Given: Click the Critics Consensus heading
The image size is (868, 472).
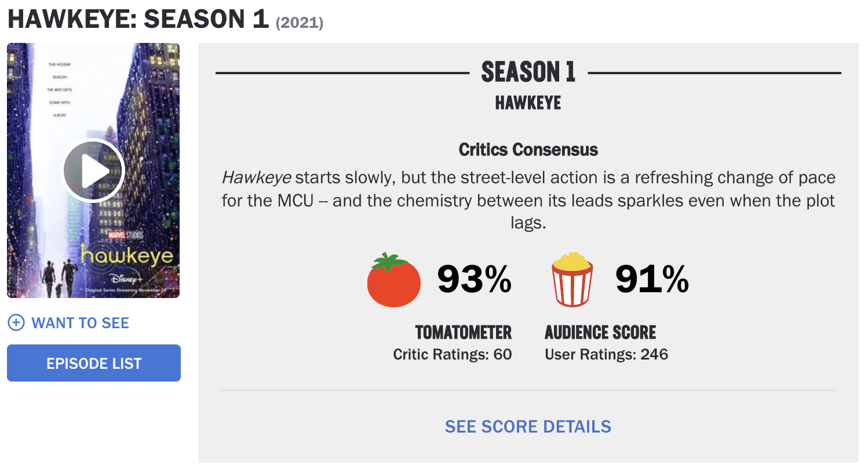Looking at the screenshot, I should coord(528,150).
